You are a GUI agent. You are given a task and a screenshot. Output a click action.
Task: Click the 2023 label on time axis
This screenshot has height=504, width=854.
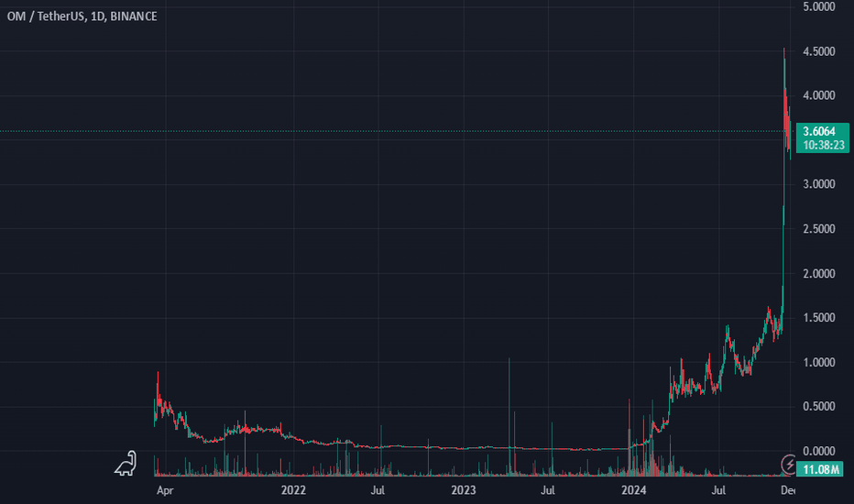click(464, 490)
